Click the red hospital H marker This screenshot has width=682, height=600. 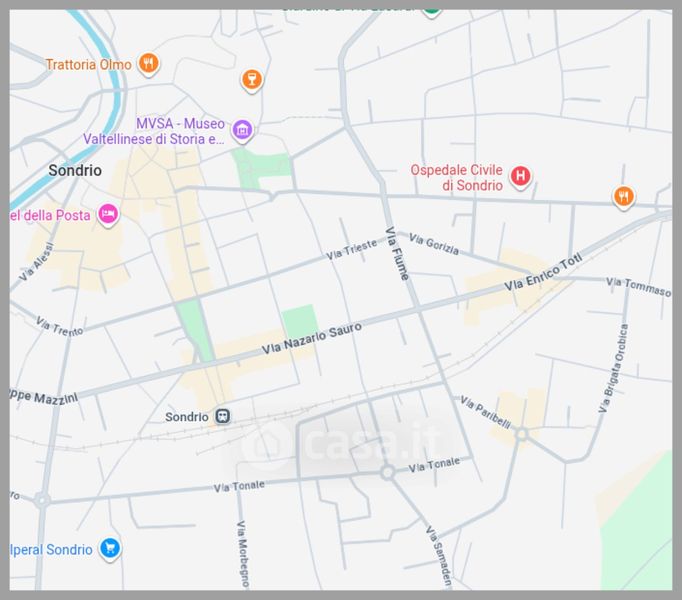click(519, 177)
